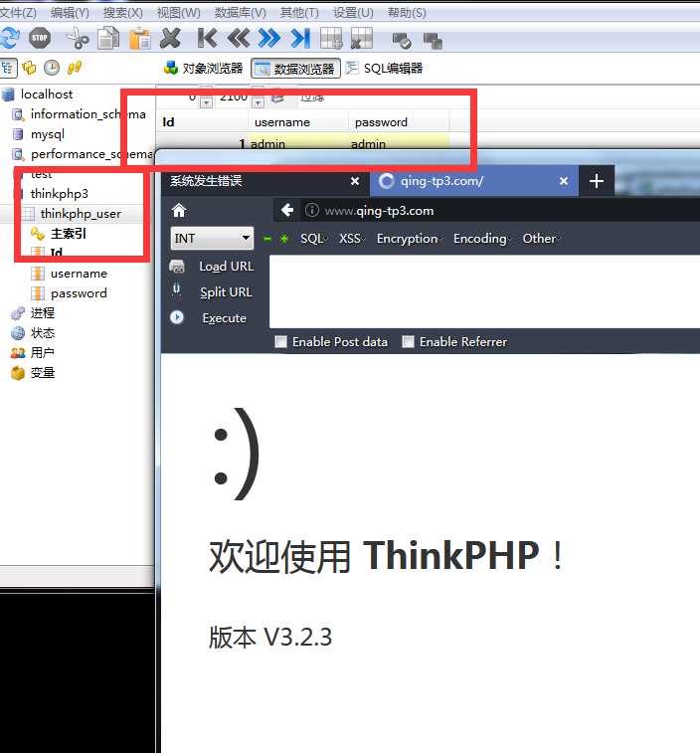Image resolution: width=700 pixels, height=753 pixels.
Task: Open the 搜索(X) menu
Action: (123, 13)
